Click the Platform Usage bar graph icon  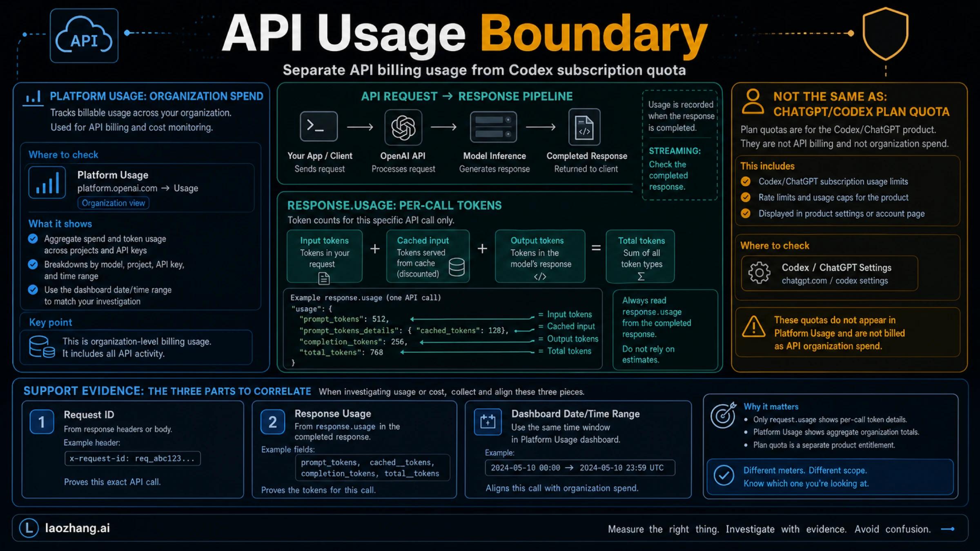[x=47, y=182]
